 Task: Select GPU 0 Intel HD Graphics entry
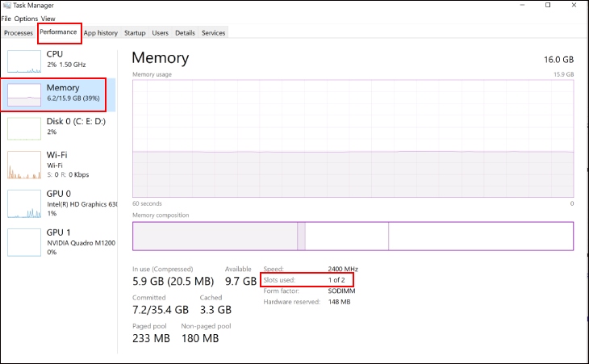(58, 203)
